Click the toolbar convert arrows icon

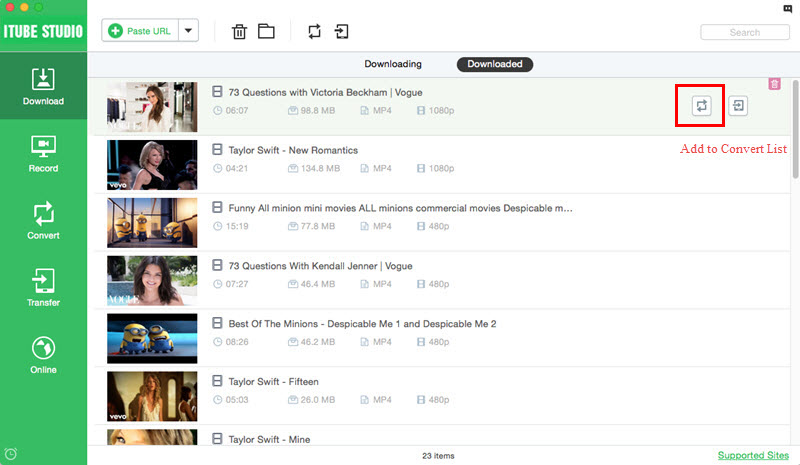315,32
